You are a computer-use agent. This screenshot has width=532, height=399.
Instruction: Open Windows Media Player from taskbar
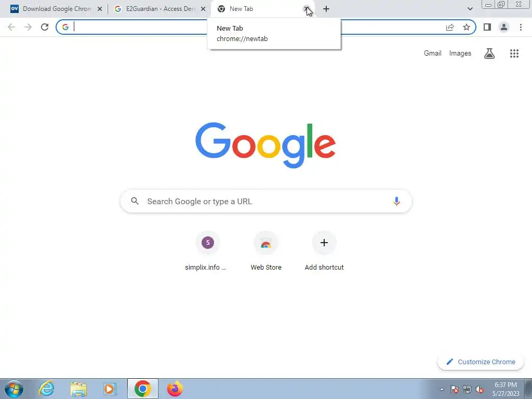click(x=110, y=389)
